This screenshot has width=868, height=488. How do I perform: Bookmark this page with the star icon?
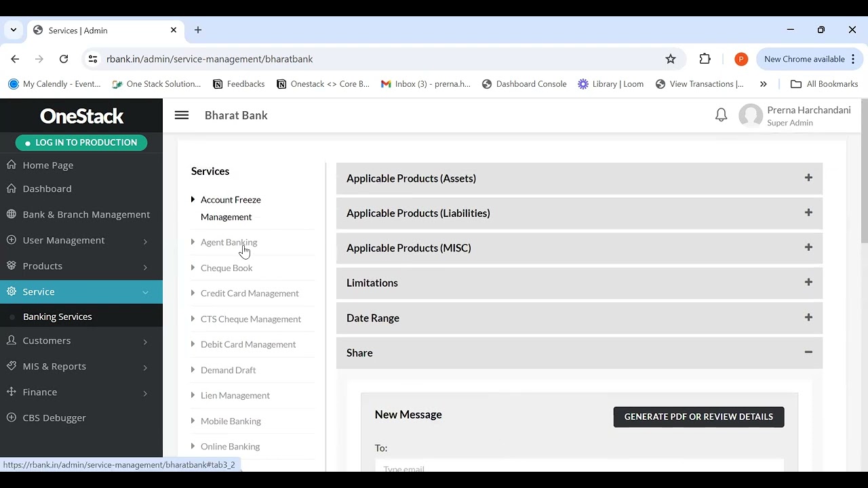[671, 59]
